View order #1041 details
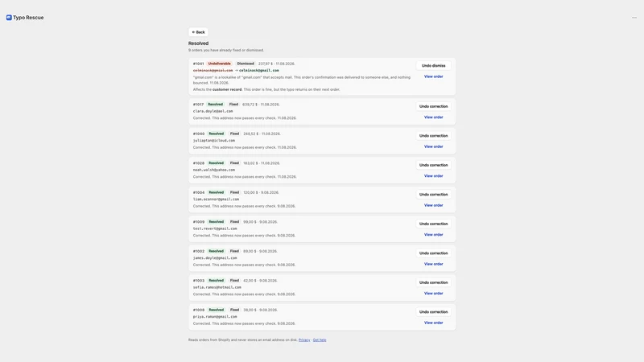This screenshot has width=644, height=362. coord(433,76)
